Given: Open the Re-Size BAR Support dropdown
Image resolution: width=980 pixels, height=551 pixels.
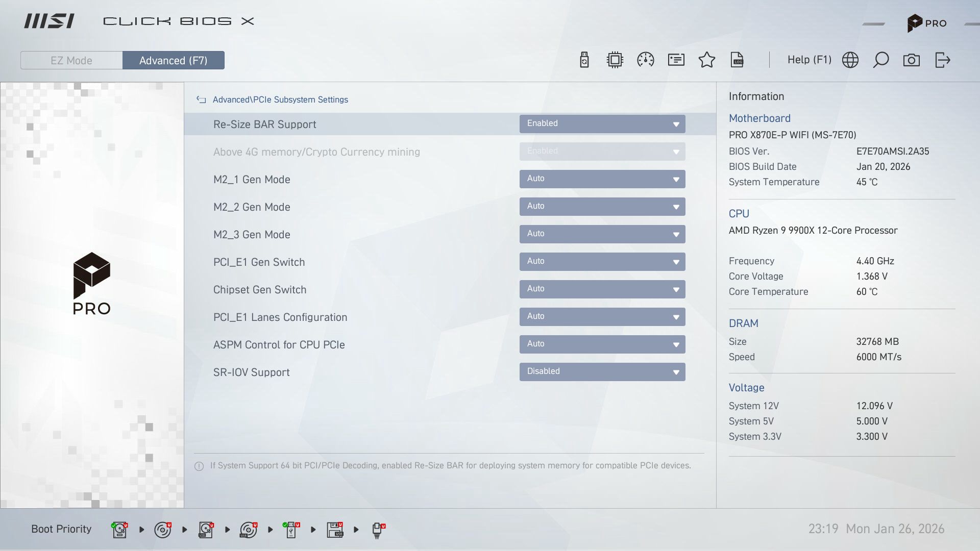Looking at the screenshot, I should point(602,124).
